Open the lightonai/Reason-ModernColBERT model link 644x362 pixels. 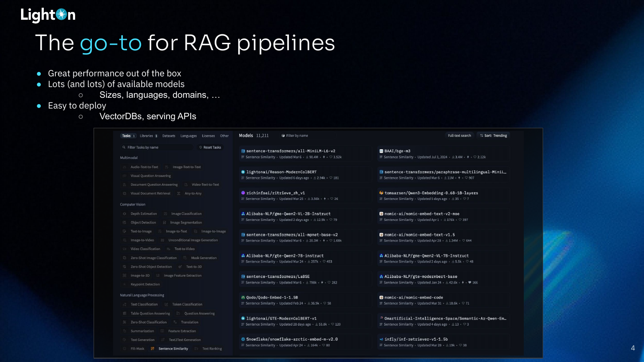pos(281,172)
